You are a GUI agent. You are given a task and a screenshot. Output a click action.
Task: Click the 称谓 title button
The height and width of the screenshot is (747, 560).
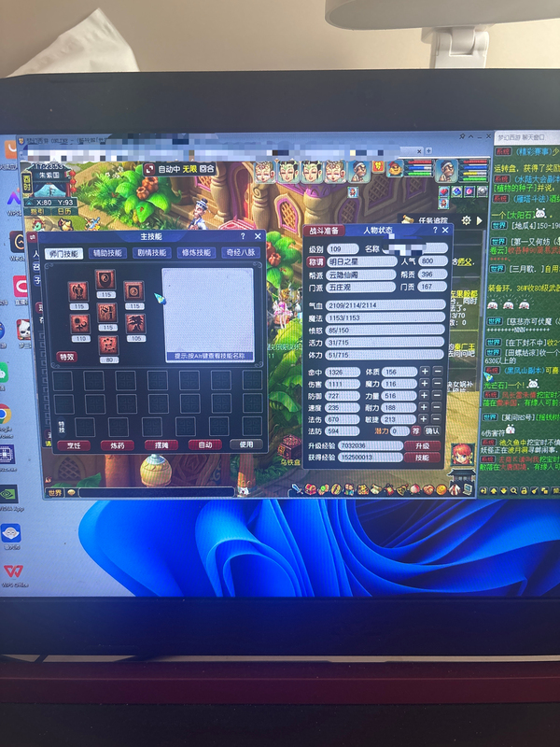(x=315, y=262)
